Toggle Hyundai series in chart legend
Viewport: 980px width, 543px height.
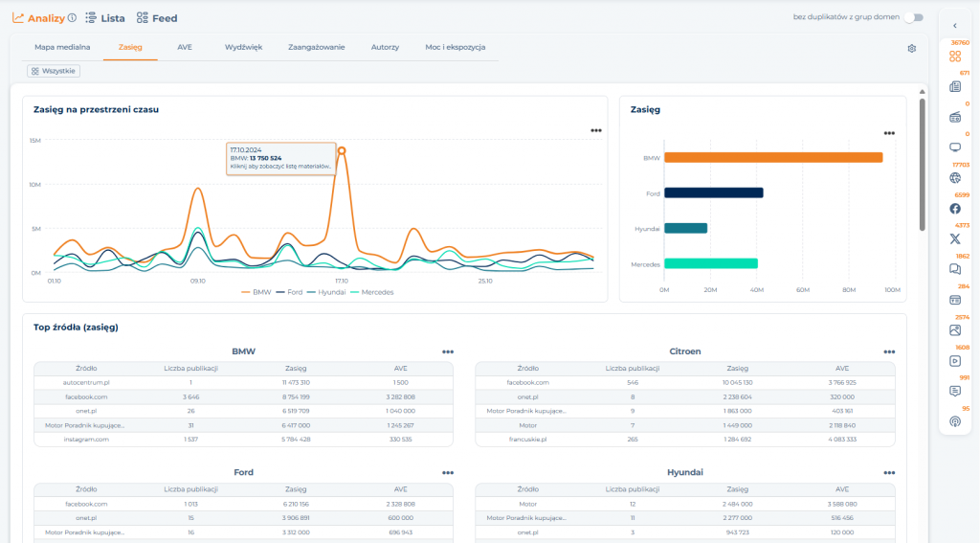[326, 292]
